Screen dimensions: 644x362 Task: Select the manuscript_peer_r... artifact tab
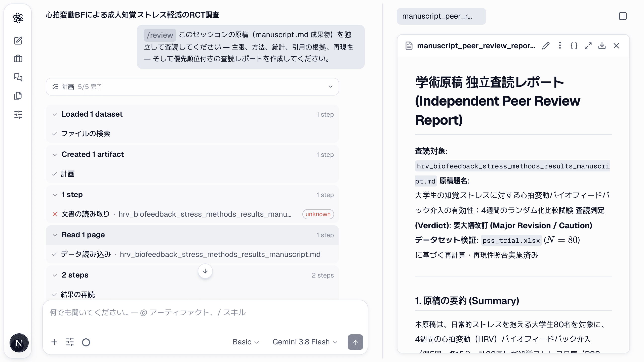point(441,16)
